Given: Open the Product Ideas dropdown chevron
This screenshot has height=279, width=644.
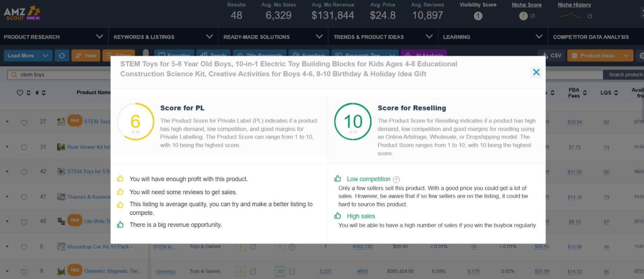Looking at the screenshot, I should tap(627, 55).
